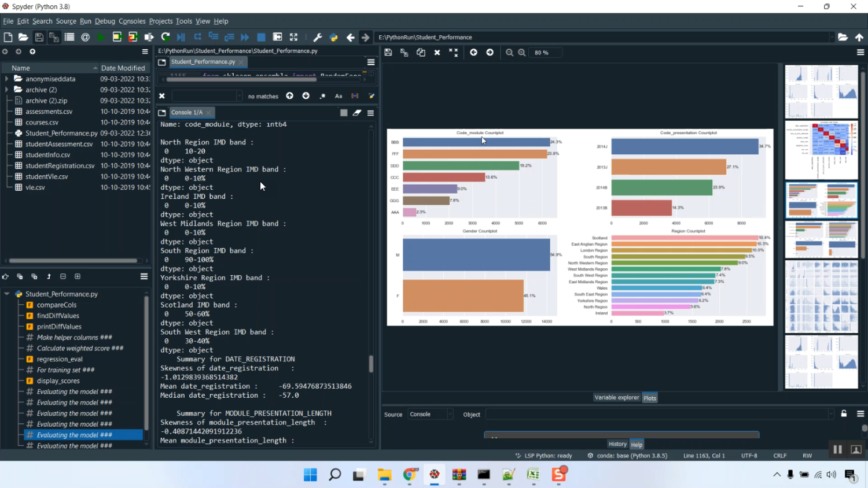Copy the current plot to clipboard
Image resolution: width=868 pixels, height=488 pixels.
pos(421,52)
